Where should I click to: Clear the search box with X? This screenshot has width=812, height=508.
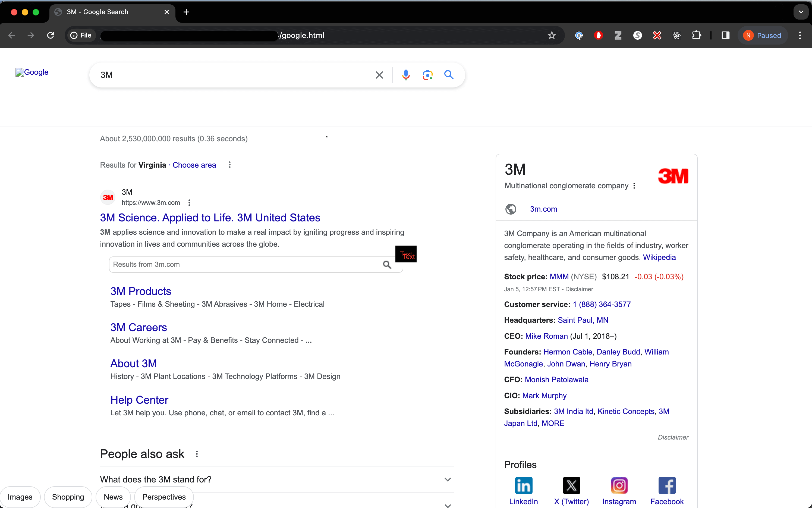(379, 75)
